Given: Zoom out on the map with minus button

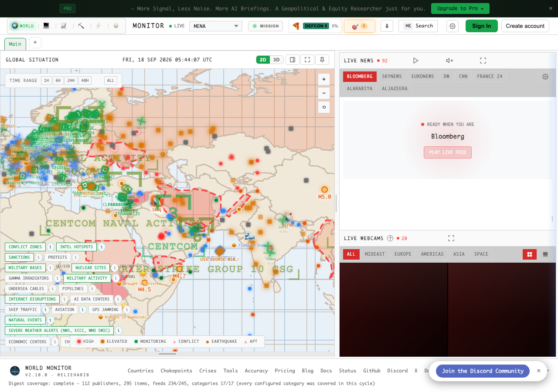Looking at the screenshot, I should pos(324,93).
